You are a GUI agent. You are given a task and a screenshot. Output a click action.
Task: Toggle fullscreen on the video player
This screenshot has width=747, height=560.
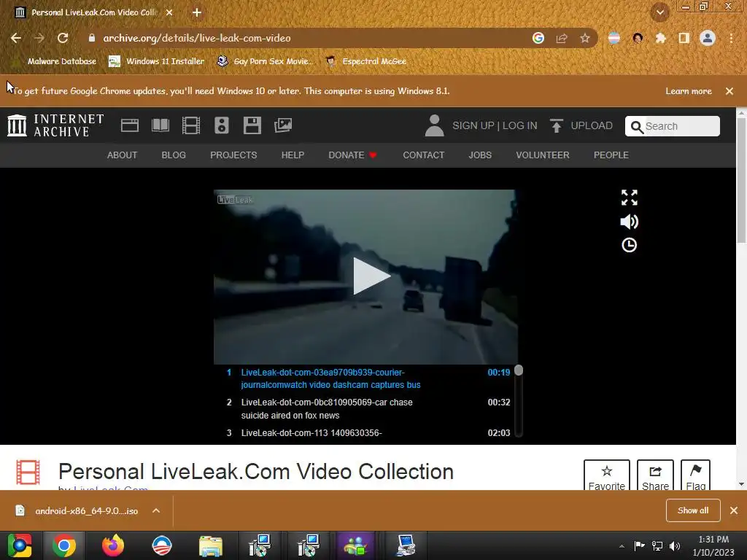pyautogui.click(x=630, y=197)
